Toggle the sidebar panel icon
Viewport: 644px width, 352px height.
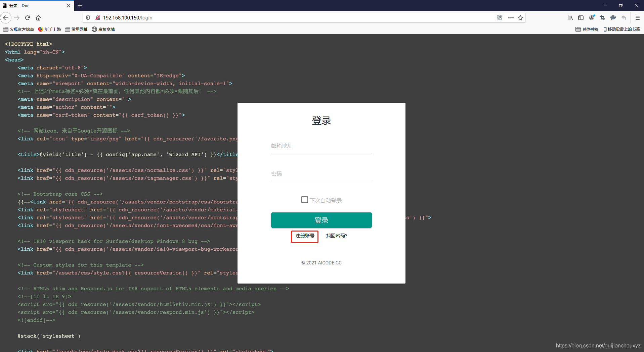(x=581, y=18)
